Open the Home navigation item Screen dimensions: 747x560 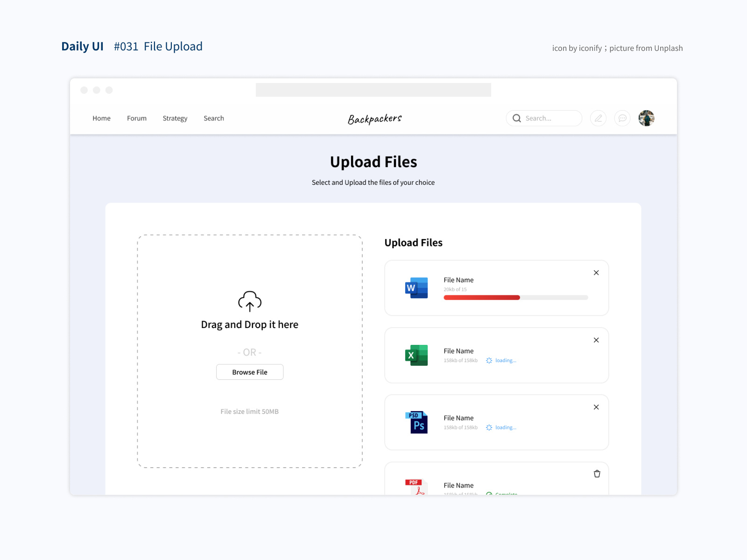point(101,118)
